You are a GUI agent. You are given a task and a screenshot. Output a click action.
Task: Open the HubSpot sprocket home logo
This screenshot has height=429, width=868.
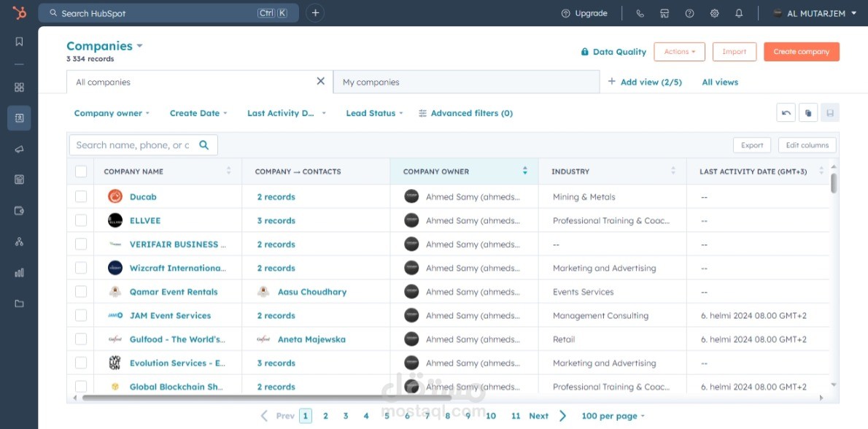pyautogui.click(x=20, y=12)
